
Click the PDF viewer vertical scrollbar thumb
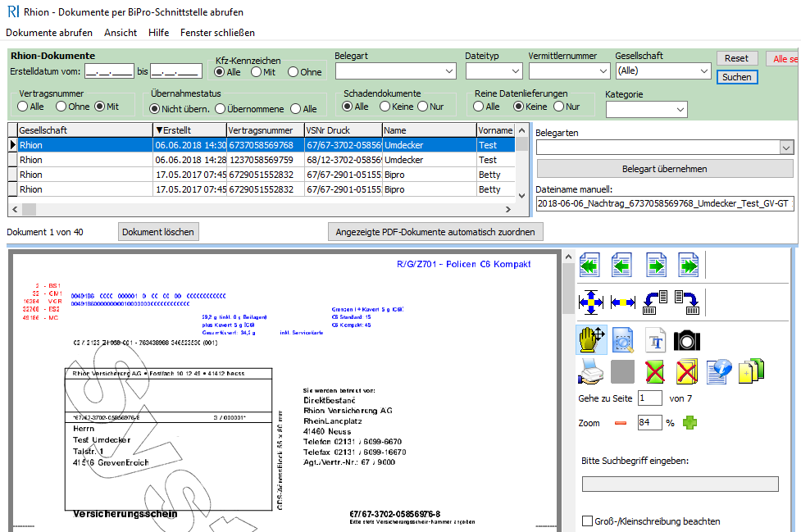pos(568,289)
